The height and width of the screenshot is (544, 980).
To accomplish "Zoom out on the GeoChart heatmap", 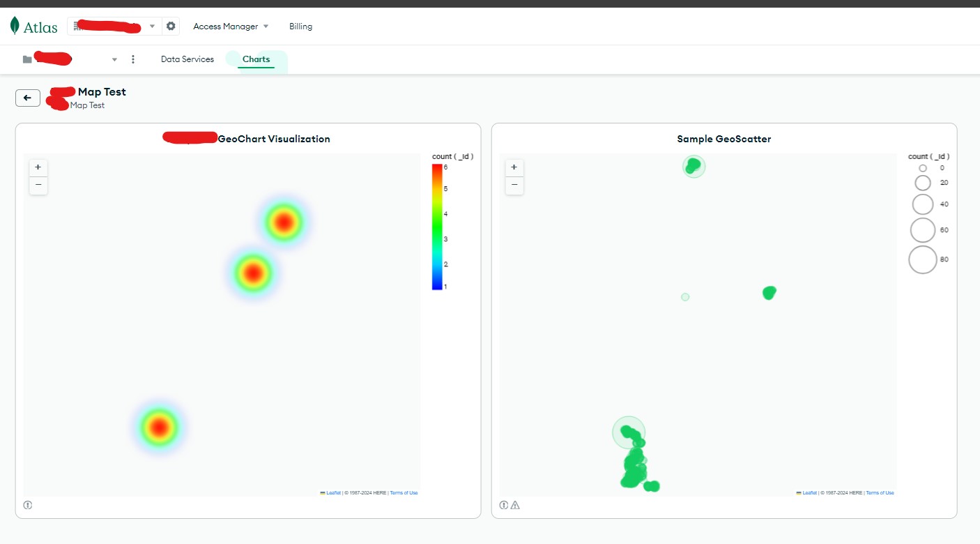I will [x=38, y=186].
